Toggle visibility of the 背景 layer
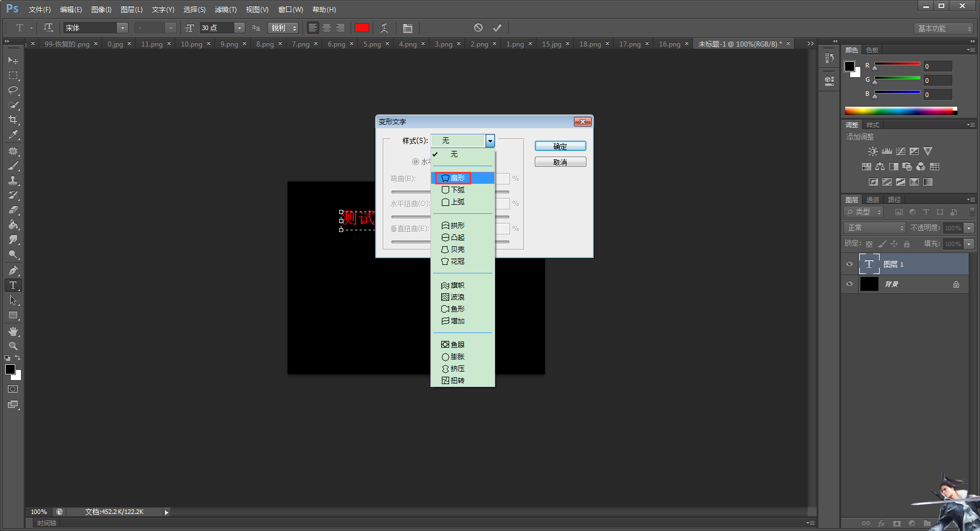This screenshot has height=531, width=980. (x=850, y=284)
